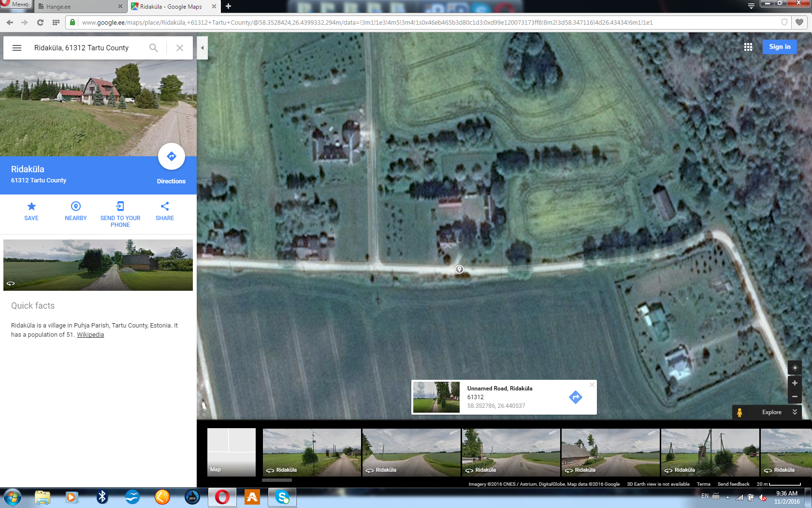Share the Ridaküla place
Image resolution: width=812 pixels, height=508 pixels.
pos(165,211)
